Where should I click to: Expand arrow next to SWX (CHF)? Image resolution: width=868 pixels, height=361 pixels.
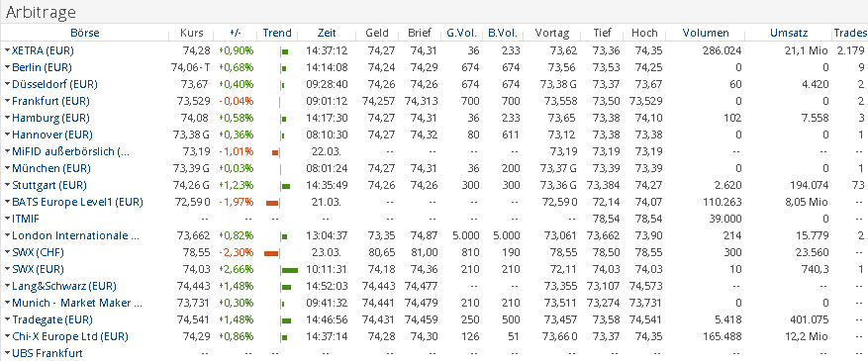pyautogui.click(x=7, y=252)
